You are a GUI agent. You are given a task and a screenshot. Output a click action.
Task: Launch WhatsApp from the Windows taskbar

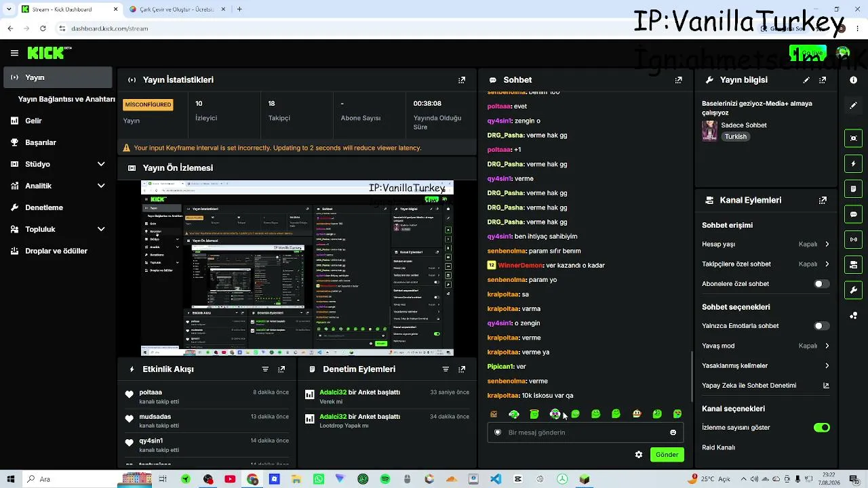coord(319,479)
